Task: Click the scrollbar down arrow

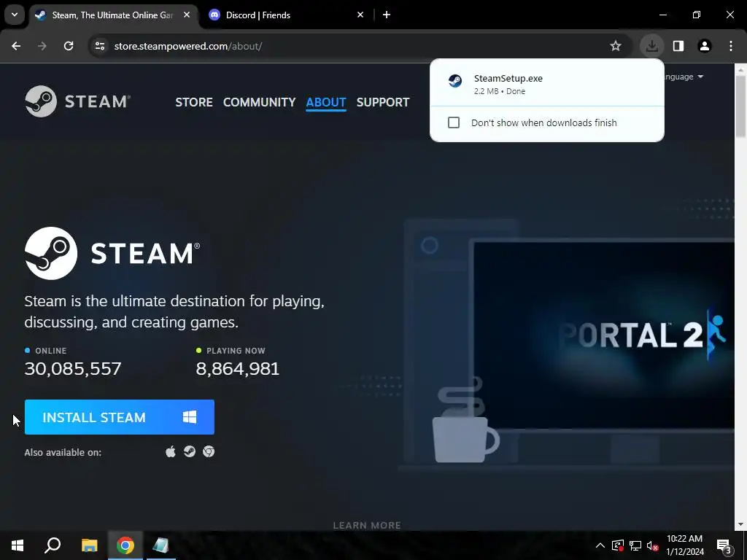Action: coord(741,524)
